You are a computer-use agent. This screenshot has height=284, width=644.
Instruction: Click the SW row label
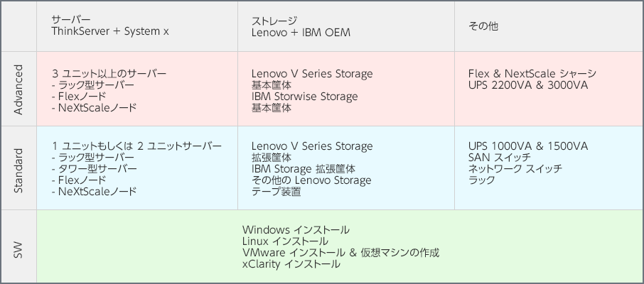[18, 249]
